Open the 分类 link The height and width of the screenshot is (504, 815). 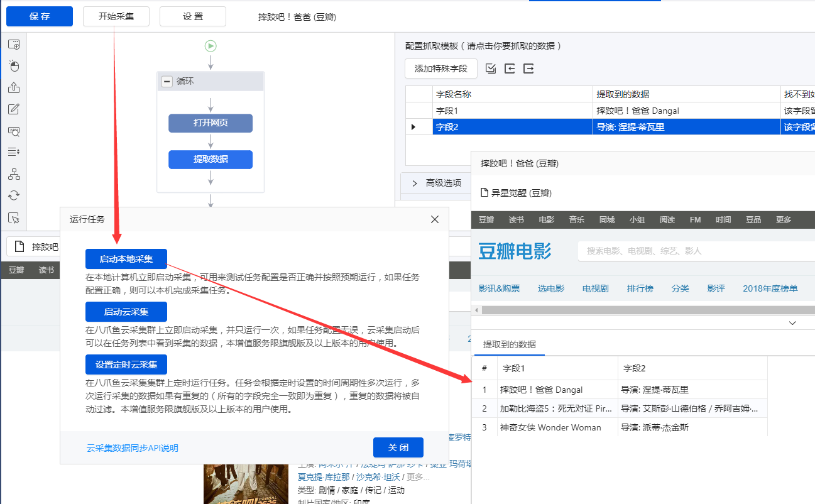[x=681, y=288]
